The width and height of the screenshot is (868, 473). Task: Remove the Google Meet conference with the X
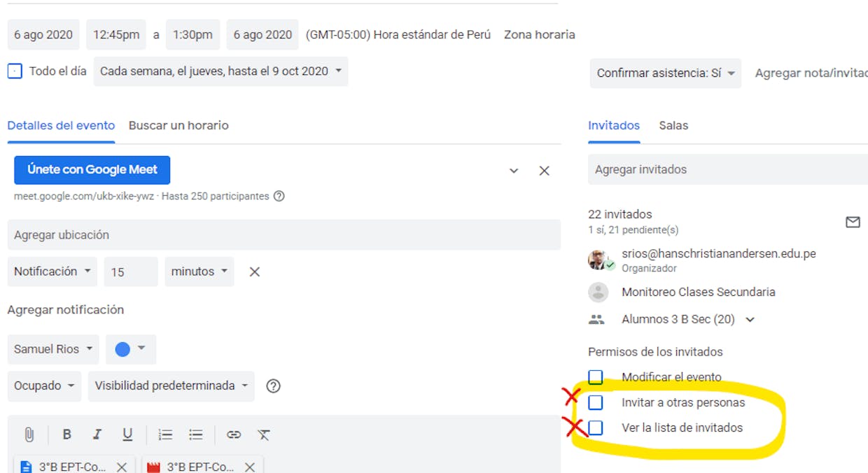pos(544,171)
